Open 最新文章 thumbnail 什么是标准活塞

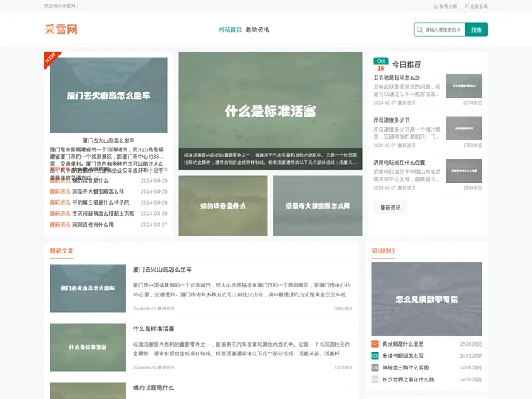coord(87,347)
